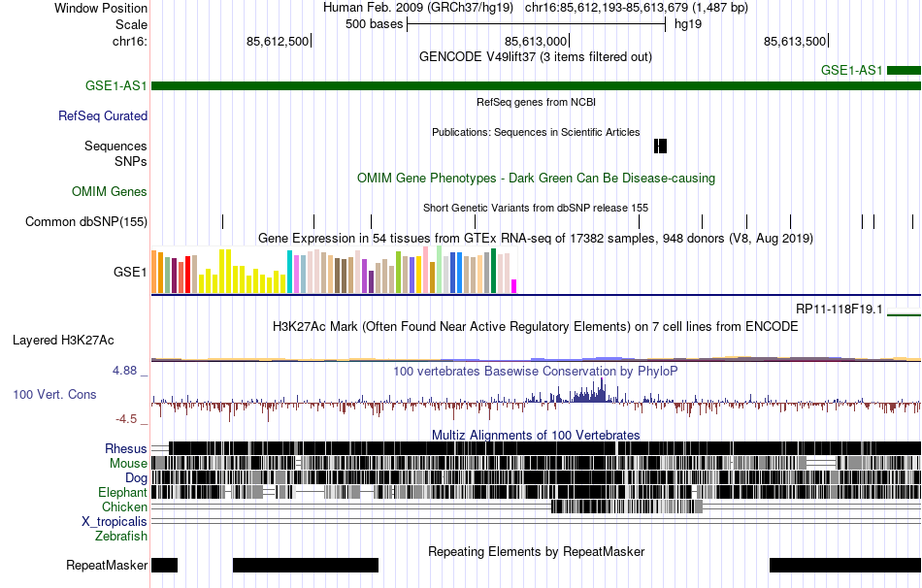
Task: Click the Sequences track label
Action: [115, 146]
